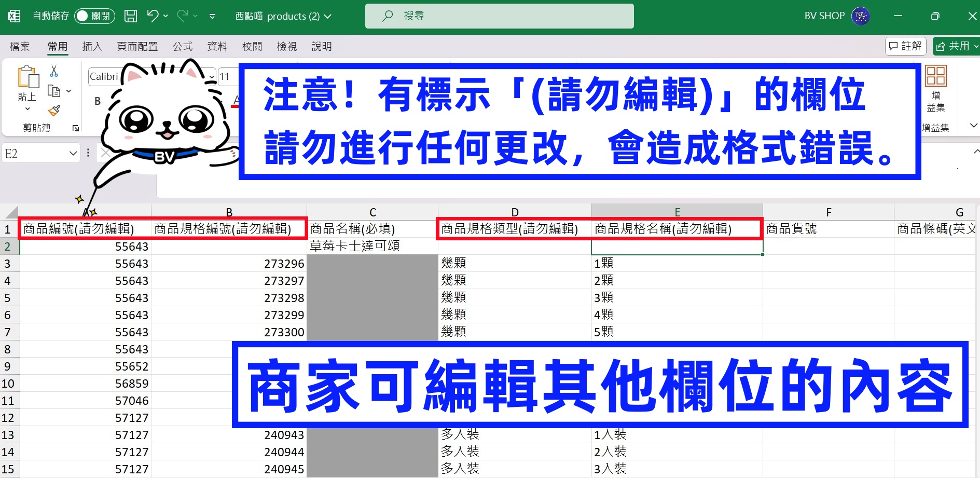Click the Format Painter brush icon
The image size is (980, 478).
[x=54, y=111]
